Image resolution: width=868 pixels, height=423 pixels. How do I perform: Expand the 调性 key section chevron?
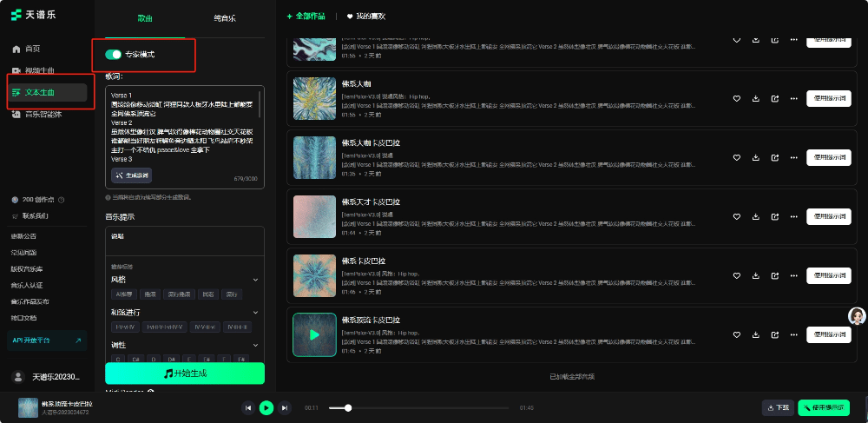[x=255, y=345]
